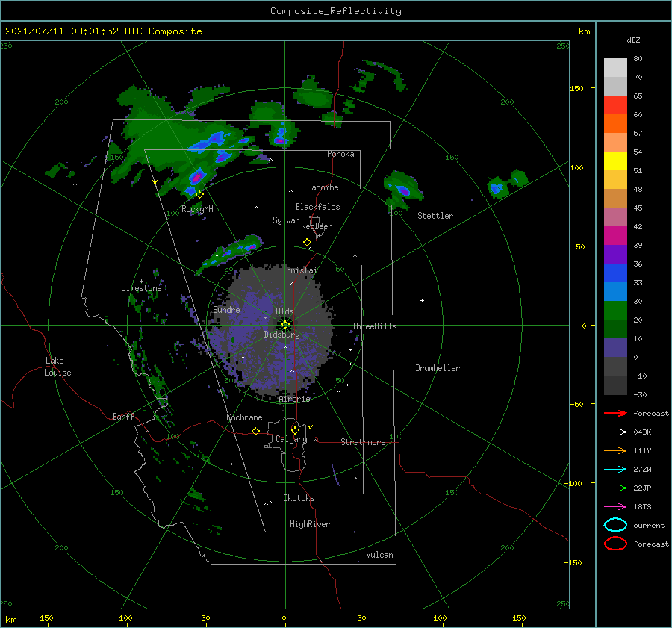Click the yellow diamond marker near RockyMH
Image resolution: width=672 pixels, height=628 pixels.
pos(199,195)
